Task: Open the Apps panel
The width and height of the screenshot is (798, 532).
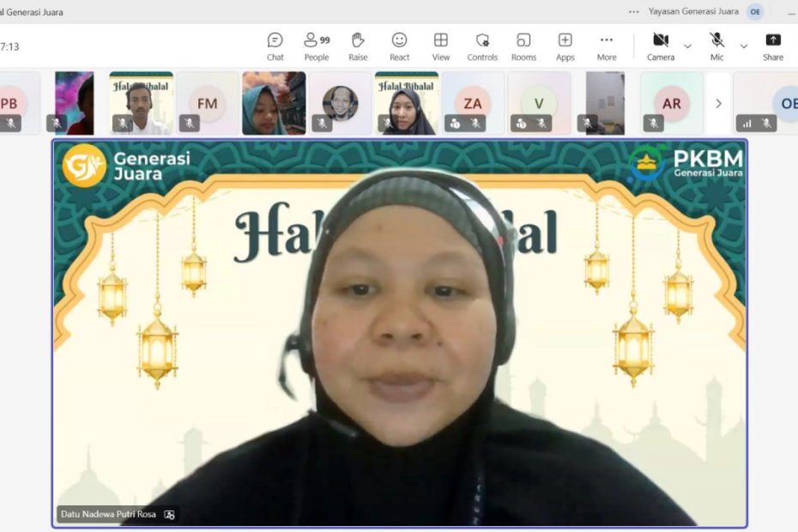Action: [x=565, y=46]
